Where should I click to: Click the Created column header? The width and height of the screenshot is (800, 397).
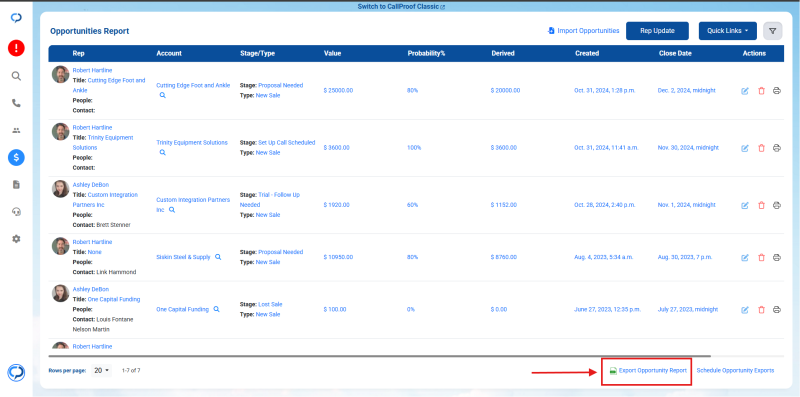(x=587, y=53)
